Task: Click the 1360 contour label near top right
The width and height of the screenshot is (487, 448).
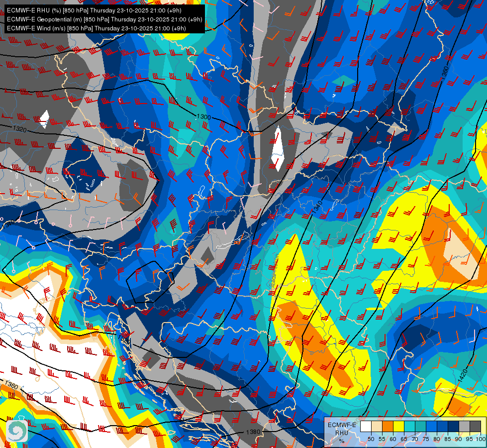Action: point(445,73)
